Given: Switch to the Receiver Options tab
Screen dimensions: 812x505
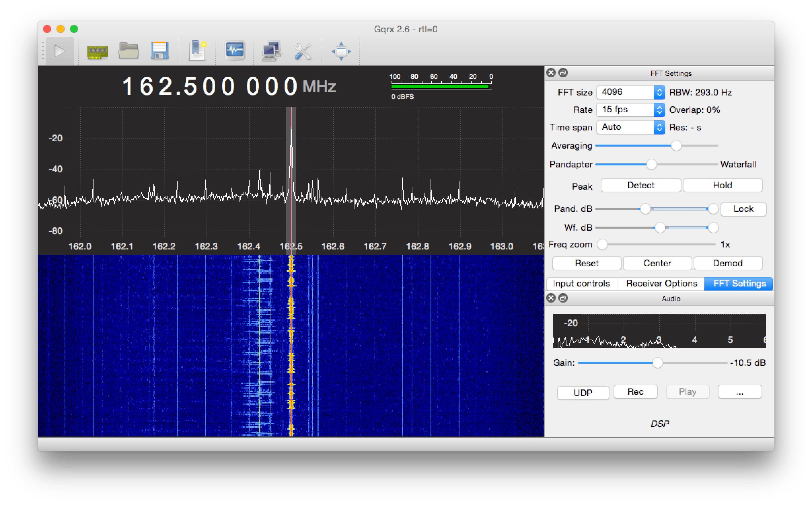Looking at the screenshot, I should click(661, 283).
